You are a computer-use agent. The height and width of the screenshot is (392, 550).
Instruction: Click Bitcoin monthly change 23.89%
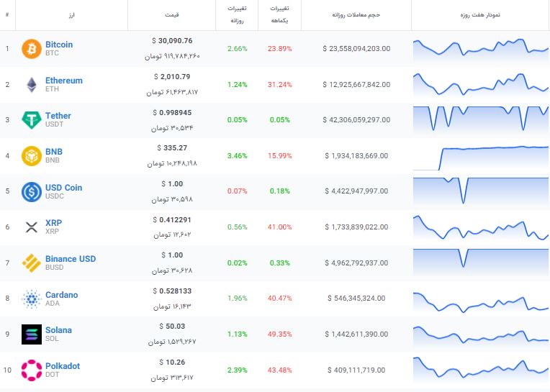(x=279, y=49)
